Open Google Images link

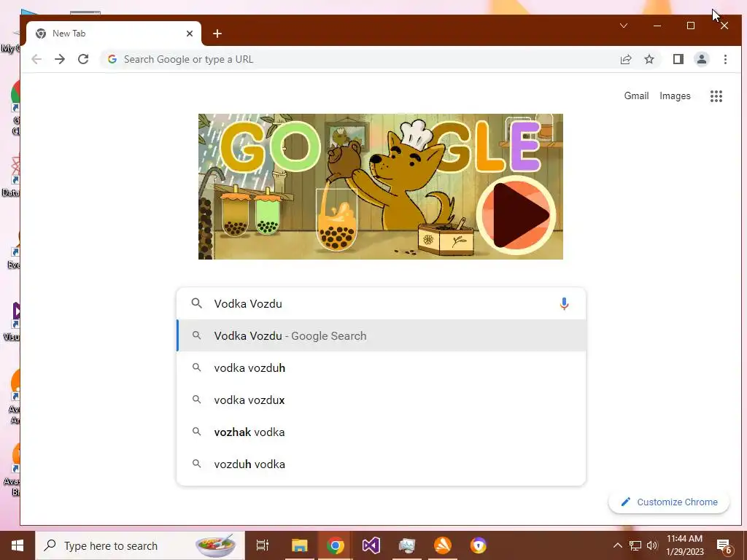click(675, 96)
